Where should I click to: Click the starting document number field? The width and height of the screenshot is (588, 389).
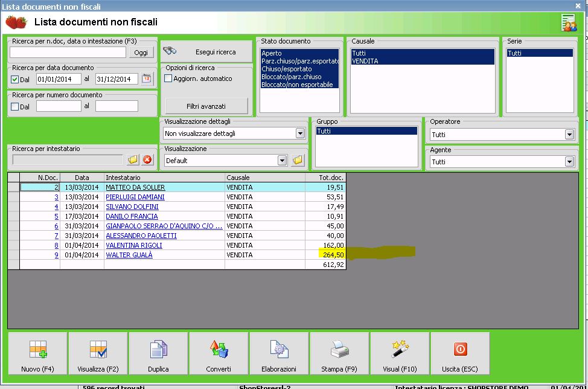coord(59,106)
